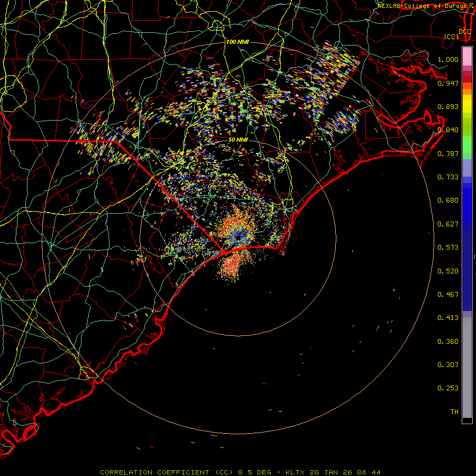The image size is (476, 476).
Task: Click the TH legend label
Action: pos(454,412)
